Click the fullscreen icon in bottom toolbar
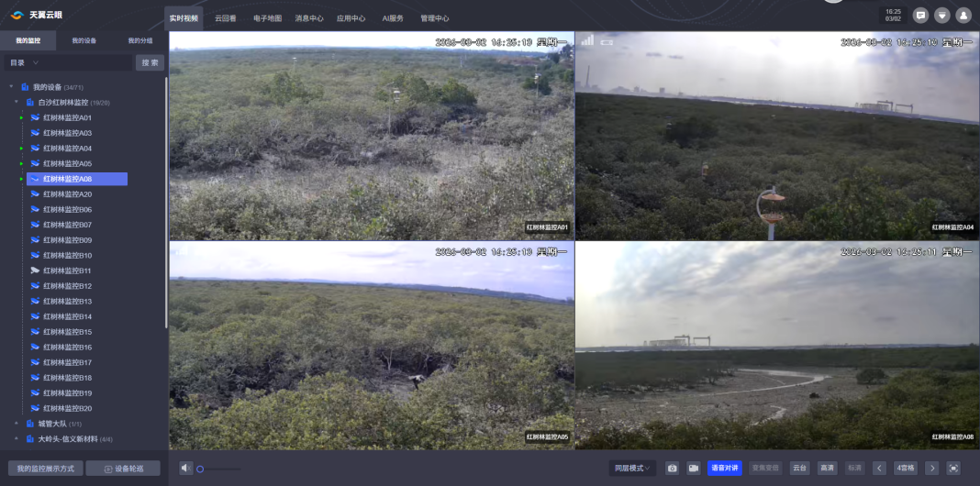980x486 pixels. (953, 468)
